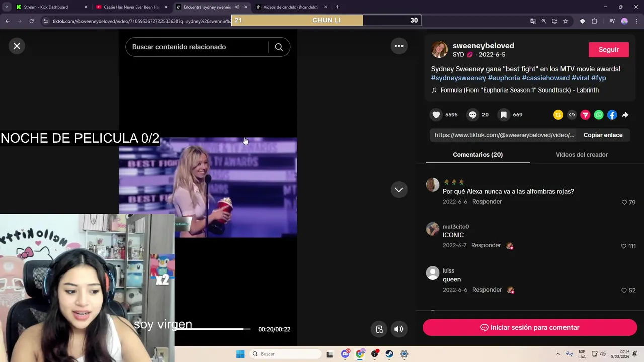Viewport: 644px width, 362px height.
Task: Switch to Cassie Has Never Ever Been YouTube tab
Action: (131, 7)
